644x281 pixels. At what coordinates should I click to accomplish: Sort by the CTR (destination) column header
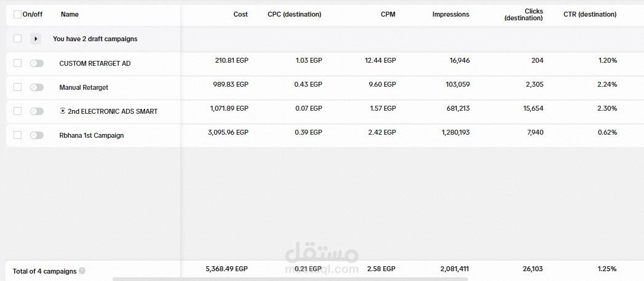[x=590, y=14]
